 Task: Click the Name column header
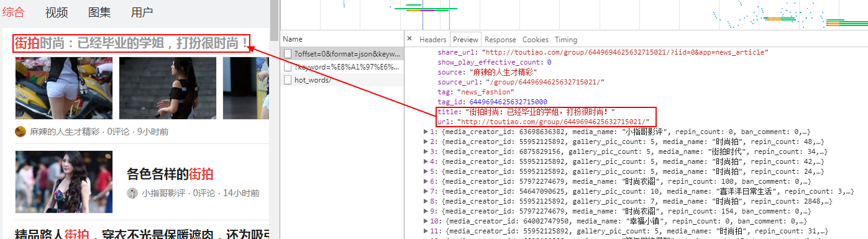342,39
